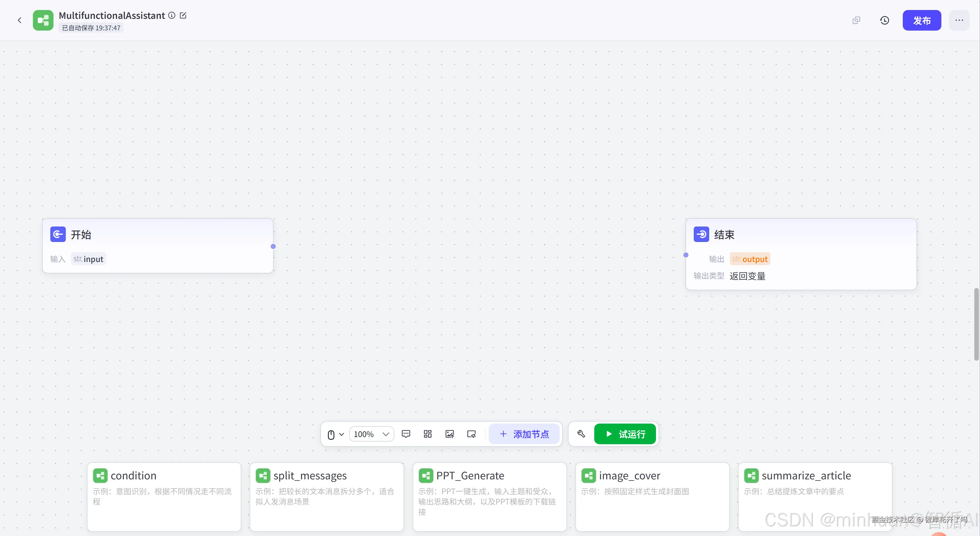Expand the 100% zoom level dropdown
Screen dimensions: 980x536
point(371,434)
